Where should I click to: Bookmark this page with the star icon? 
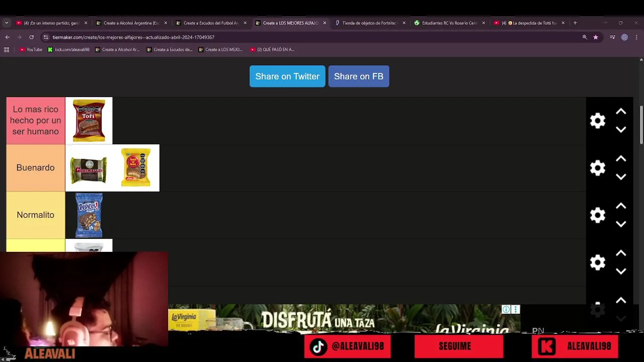point(596,37)
